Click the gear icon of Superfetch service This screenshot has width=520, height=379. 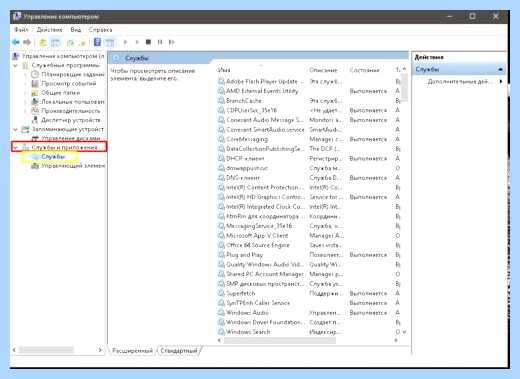(x=221, y=293)
